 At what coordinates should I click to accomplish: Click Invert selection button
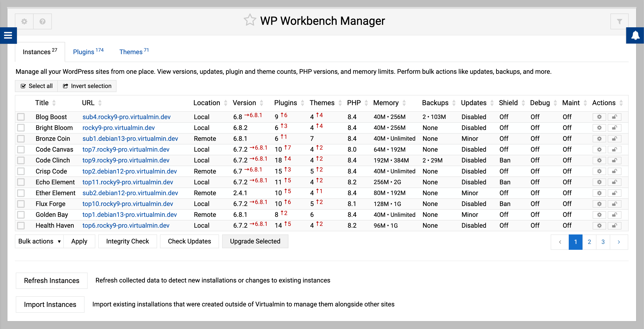pos(87,86)
